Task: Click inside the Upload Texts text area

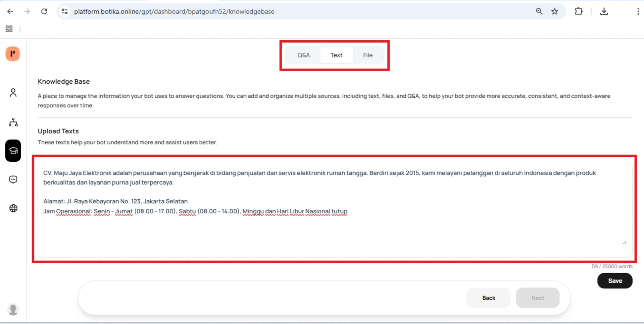Action: click(x=334, y=208)
